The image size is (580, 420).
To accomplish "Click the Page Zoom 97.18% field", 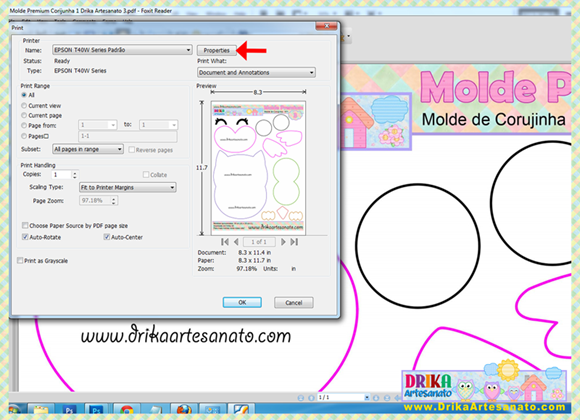I will coord(95,201).
